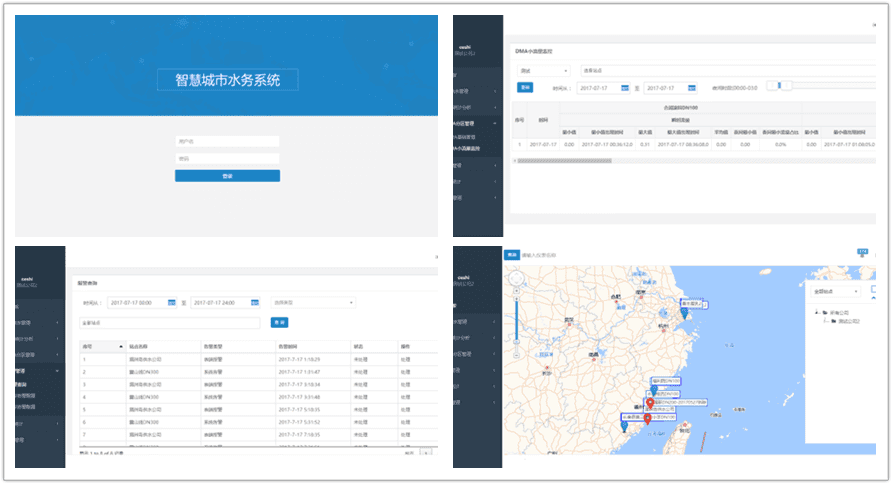Open the calendar icon for alarm query start time
Viewport: 892px width, 484px height.
click(172, 303)
